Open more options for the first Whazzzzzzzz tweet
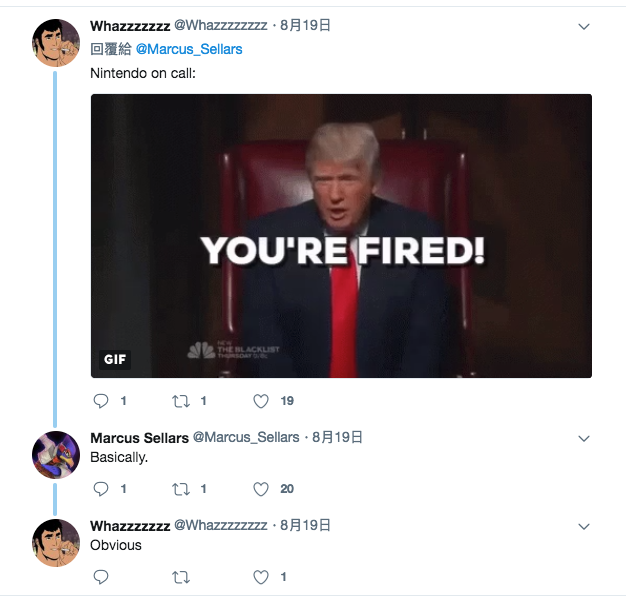626x605 pixels. [584, 26]
